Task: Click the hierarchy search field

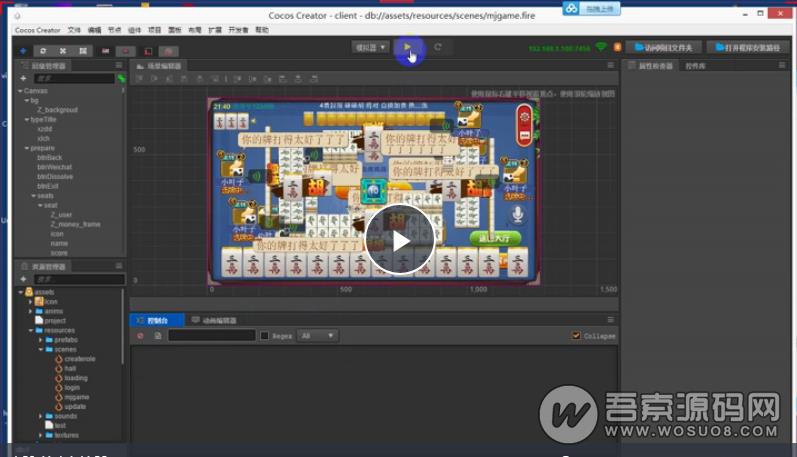Action: click(x=74, y=78)
